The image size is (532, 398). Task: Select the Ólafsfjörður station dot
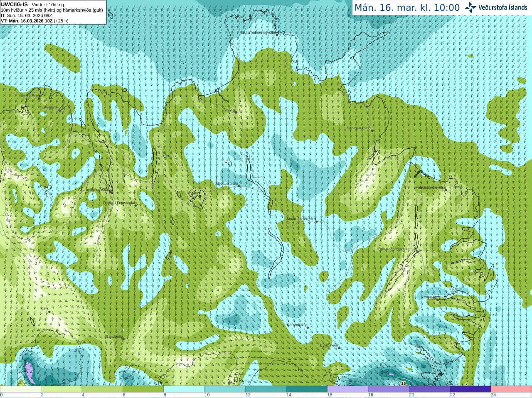[x=59, y=110]
